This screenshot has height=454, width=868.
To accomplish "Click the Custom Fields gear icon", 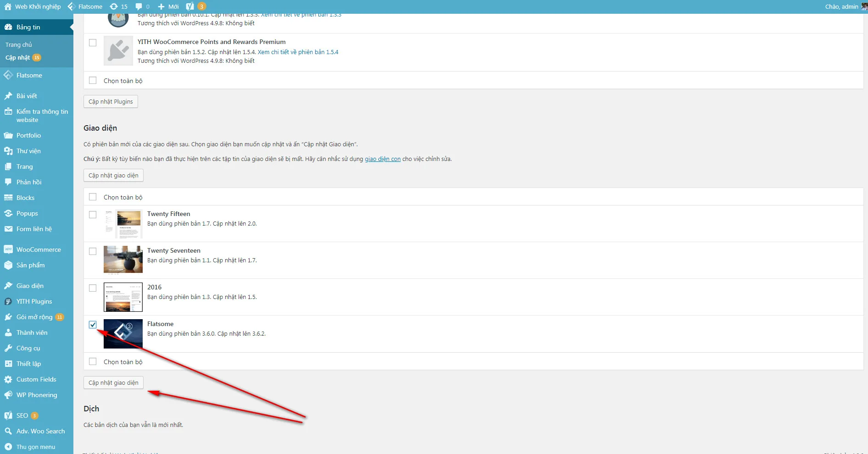I will [8, 379].
